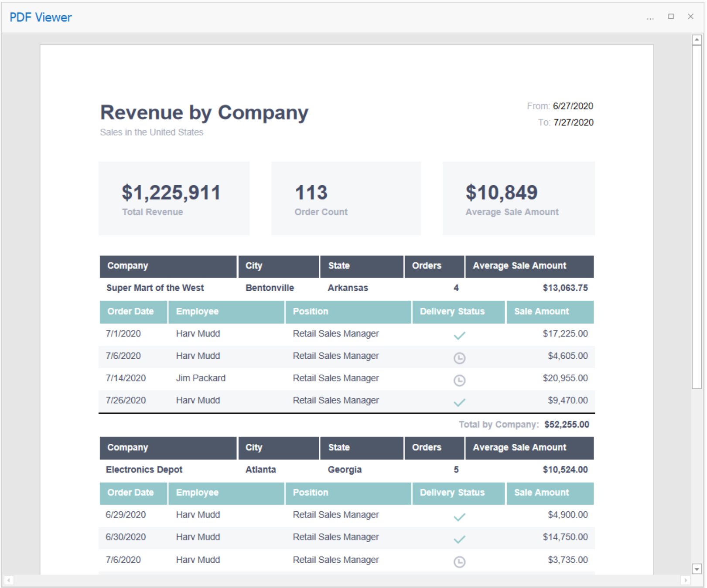Click Orders header above Electronics Depot
The height and width of the screenshot is (588, 707).
[x=434, y=448]
